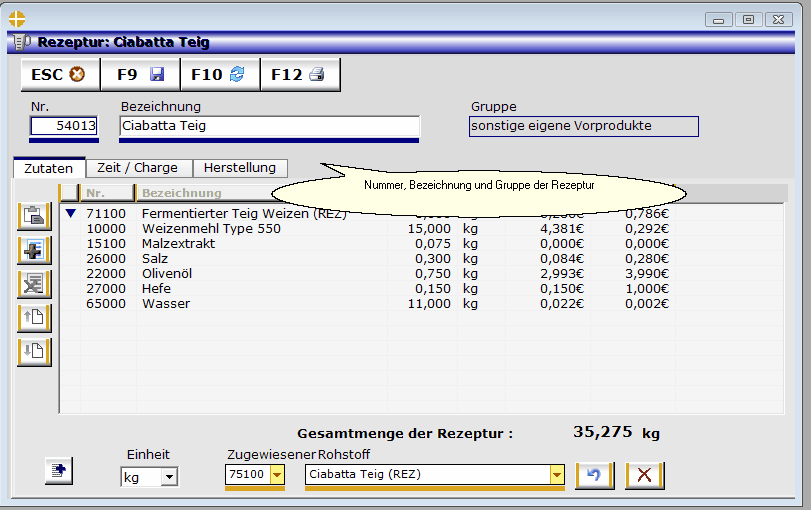Click ingredient number 27000

[106, 289]
